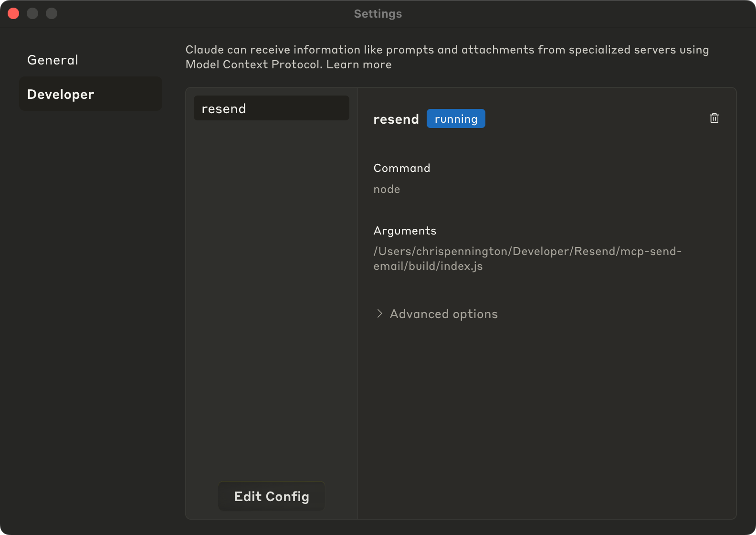Select the Developer settings section
Screen dimensions: 756x535
[x=91, y=94]
